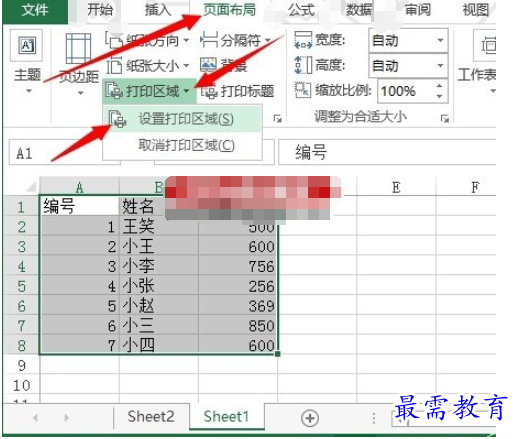Select column A header

79,188
